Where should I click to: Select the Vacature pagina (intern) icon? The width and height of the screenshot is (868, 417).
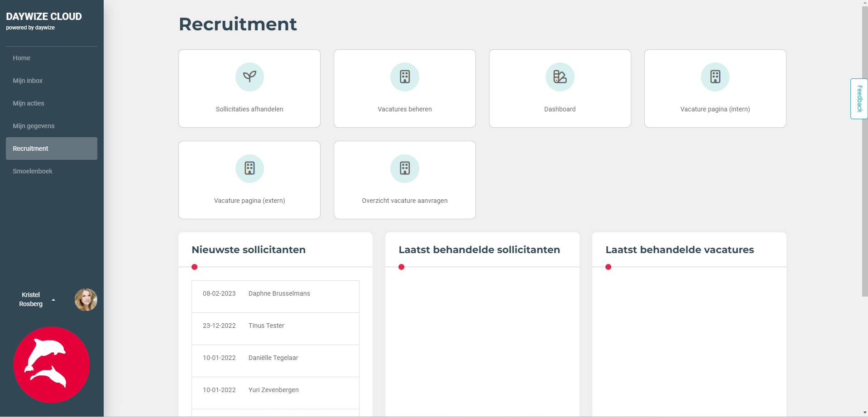[715, 77]
